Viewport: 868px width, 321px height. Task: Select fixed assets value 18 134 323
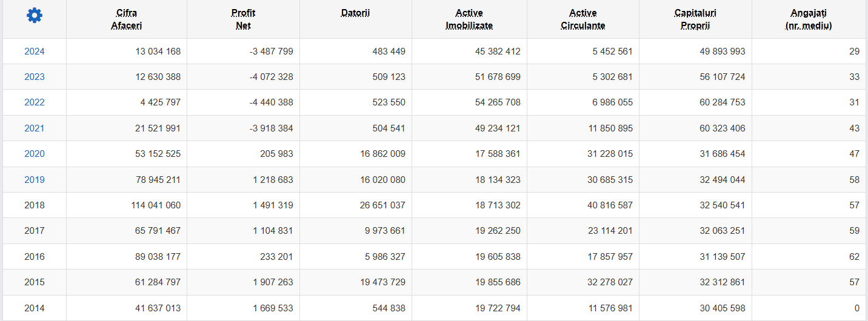pos(498,180)
